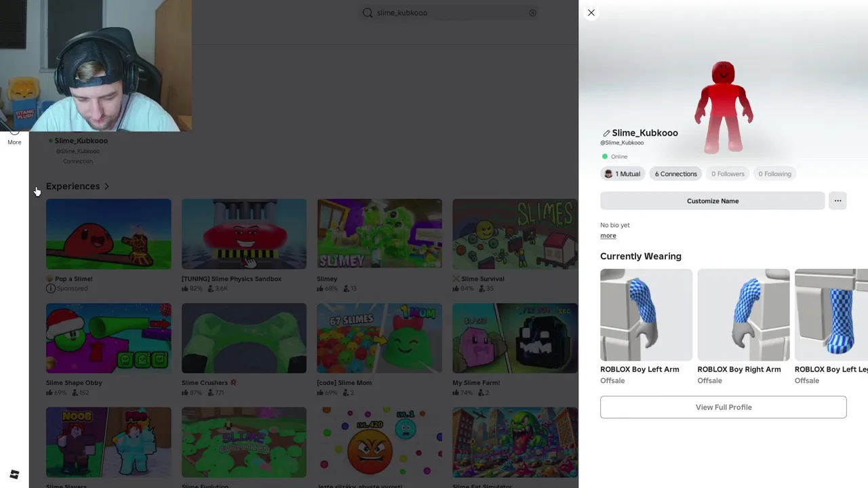Viewport: 868px width, 488px height.
Task: Click the View Full Profile button
Action: (x=723, y=407)
